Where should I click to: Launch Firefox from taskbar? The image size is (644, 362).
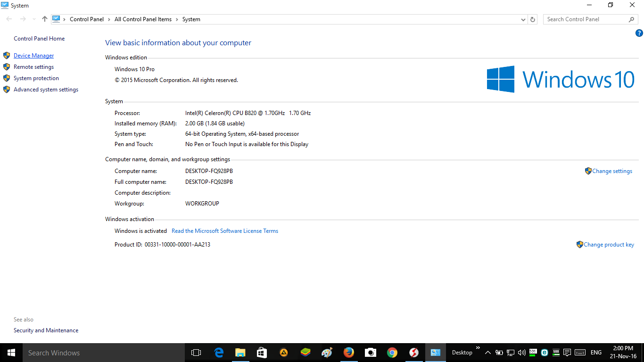(349, 353)
